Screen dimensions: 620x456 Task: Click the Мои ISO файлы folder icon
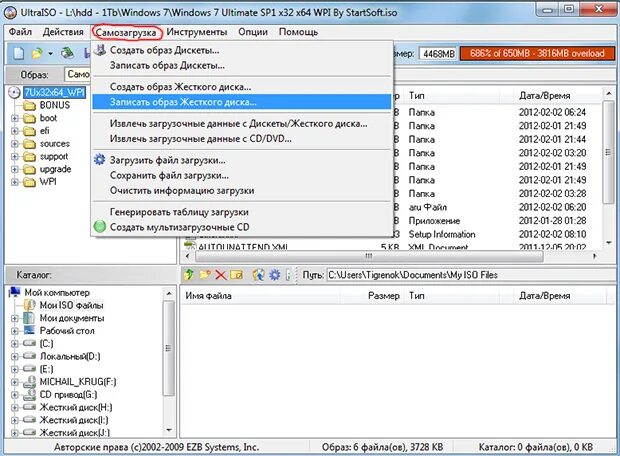pyautogui.click(x=30, y=305)
